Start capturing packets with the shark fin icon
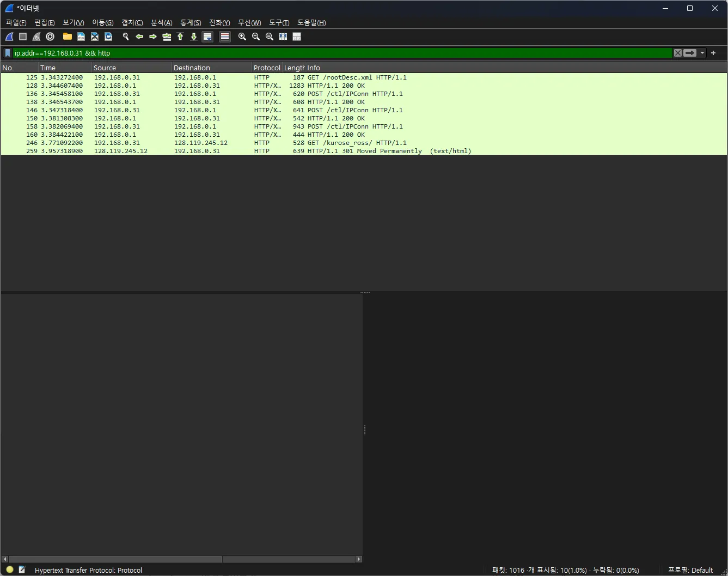Image resolution: width=728 pixels, height=576 pixels. coord(9,37)
